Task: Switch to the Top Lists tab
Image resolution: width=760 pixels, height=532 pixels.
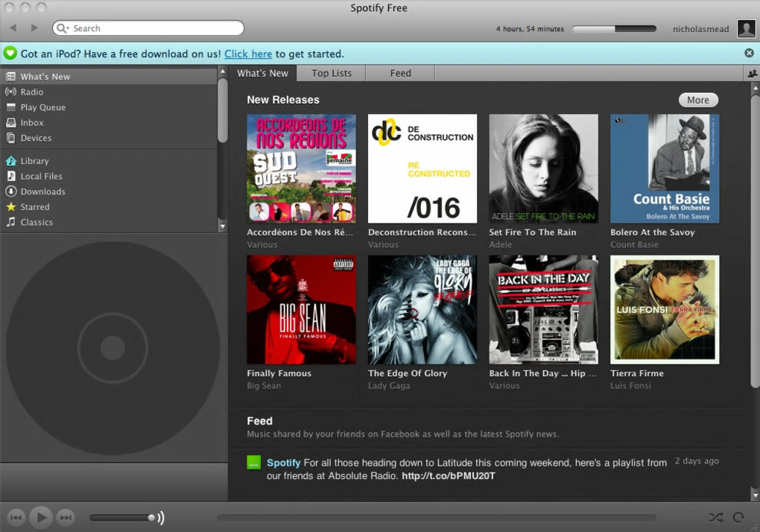Action: click(332, 73)
